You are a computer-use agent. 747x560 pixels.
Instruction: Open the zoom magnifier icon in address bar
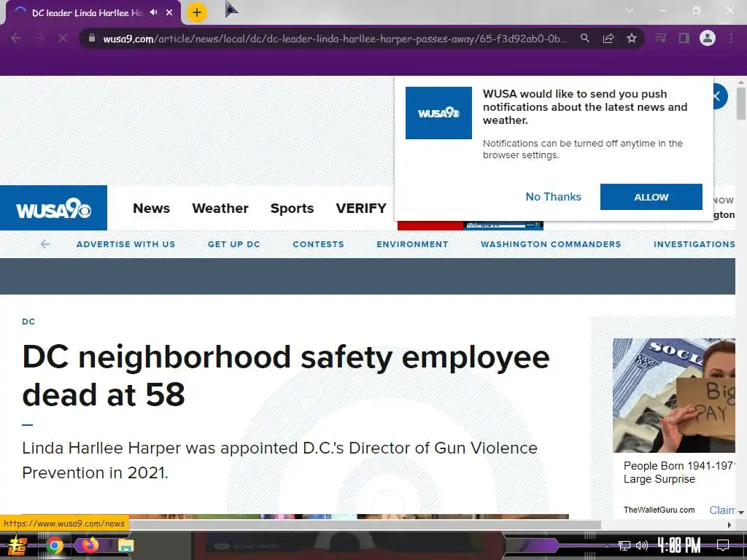click(x=584, y=38)
